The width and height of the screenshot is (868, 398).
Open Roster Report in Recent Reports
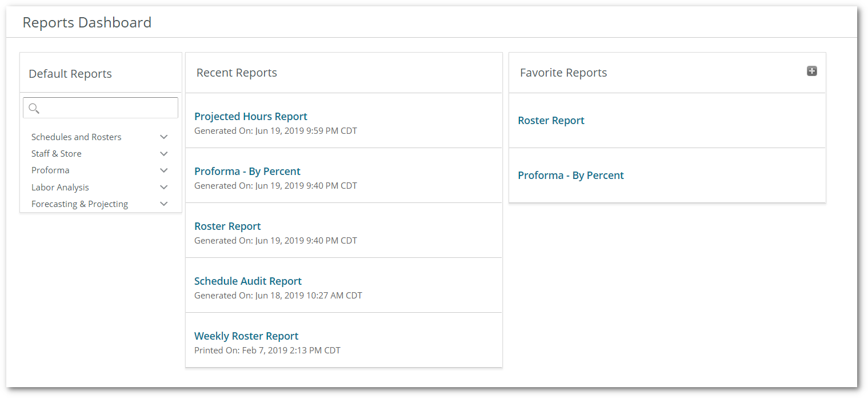click(x=227, y=226)
